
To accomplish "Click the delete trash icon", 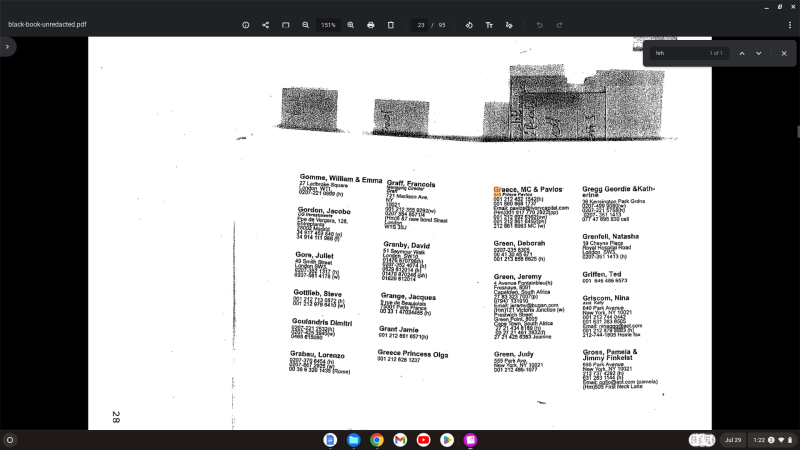I will 391,24.
